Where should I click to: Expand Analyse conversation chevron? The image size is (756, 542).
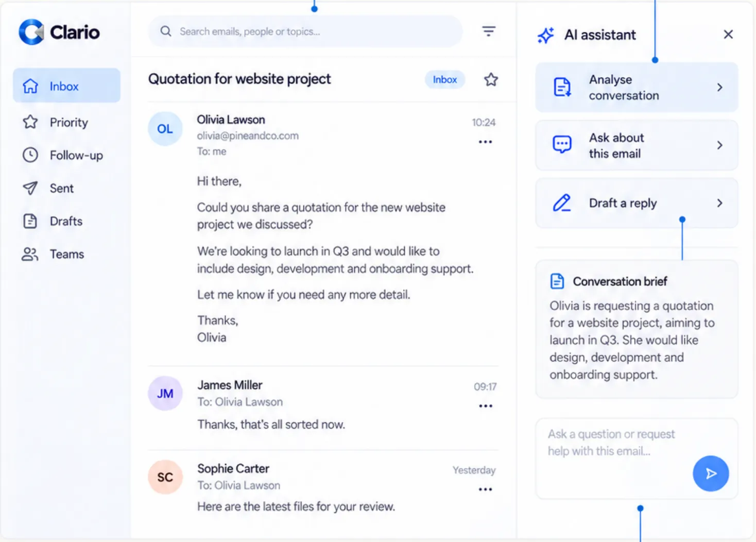tap(720, 87)
